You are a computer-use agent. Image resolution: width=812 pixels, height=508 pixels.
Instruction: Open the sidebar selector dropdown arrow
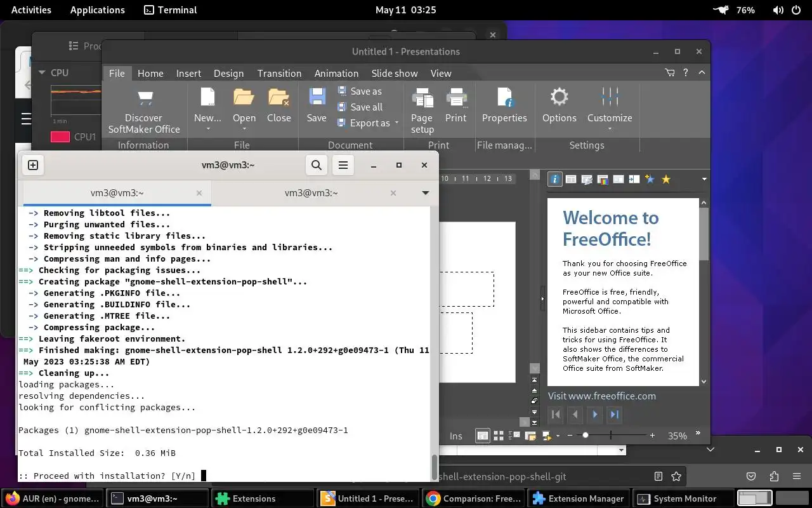coord(704,180)
